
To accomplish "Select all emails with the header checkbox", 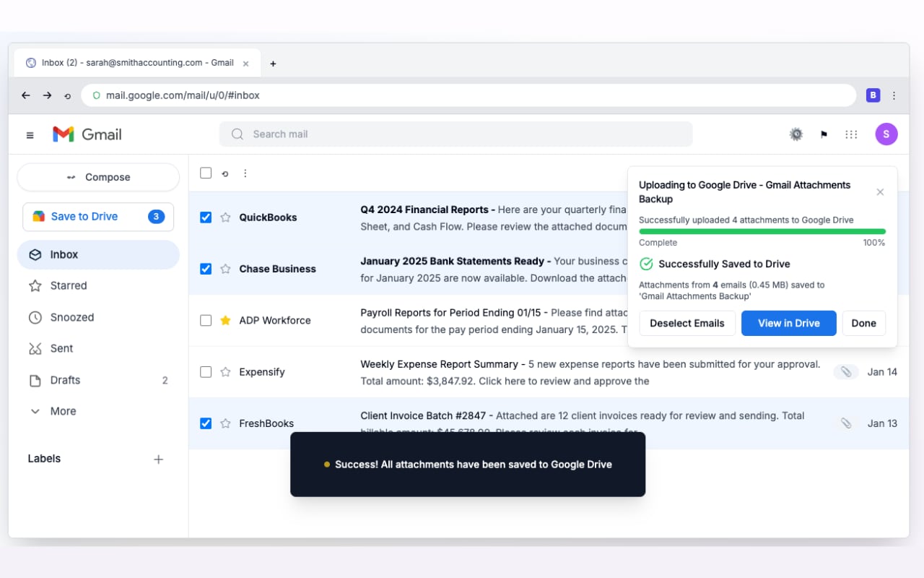I will coord(206,173).
